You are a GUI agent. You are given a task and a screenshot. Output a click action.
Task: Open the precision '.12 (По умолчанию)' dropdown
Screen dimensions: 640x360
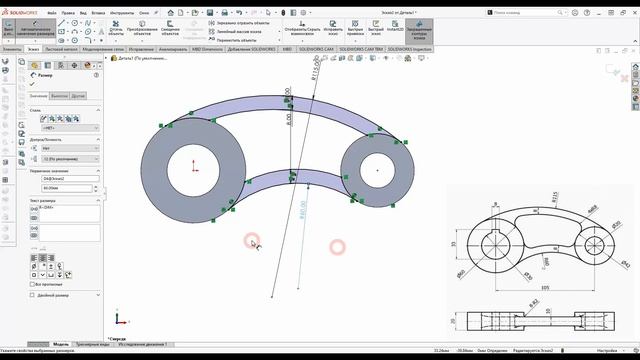tap(70, 159)
